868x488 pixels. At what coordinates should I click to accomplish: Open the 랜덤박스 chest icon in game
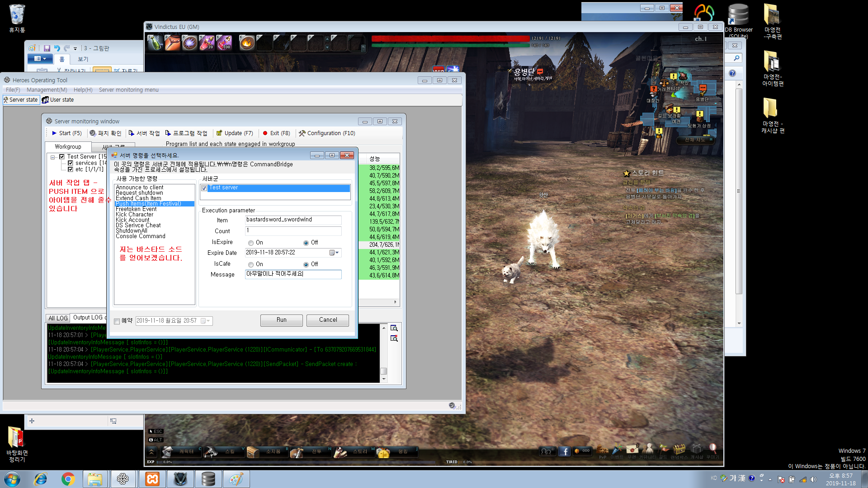coord(679,451)
